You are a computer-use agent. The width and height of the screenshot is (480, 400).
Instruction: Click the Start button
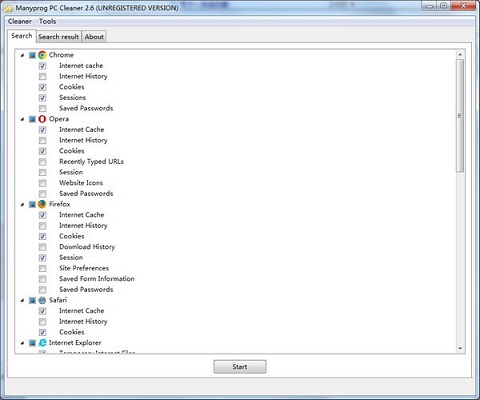[240, 367]
